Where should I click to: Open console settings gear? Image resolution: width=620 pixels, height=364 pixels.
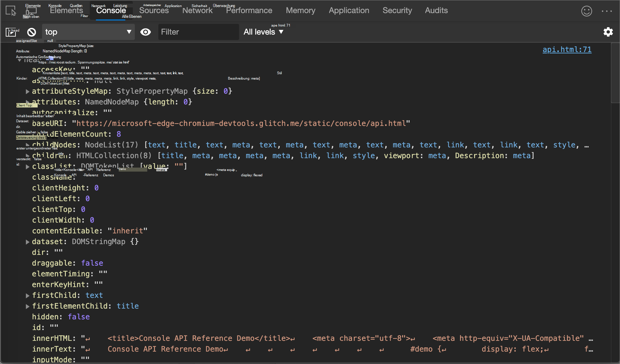click(x=608, y=32)
